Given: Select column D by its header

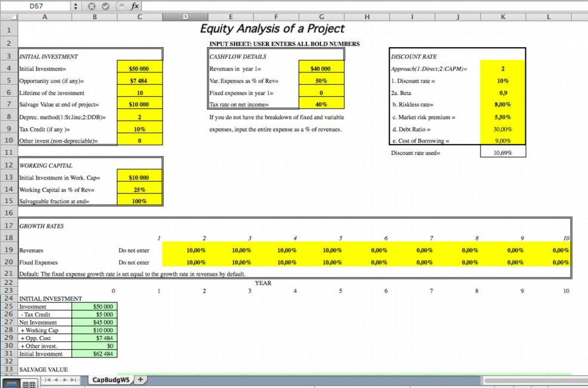Looking at the screenshot, I should [x=185, y=16].
